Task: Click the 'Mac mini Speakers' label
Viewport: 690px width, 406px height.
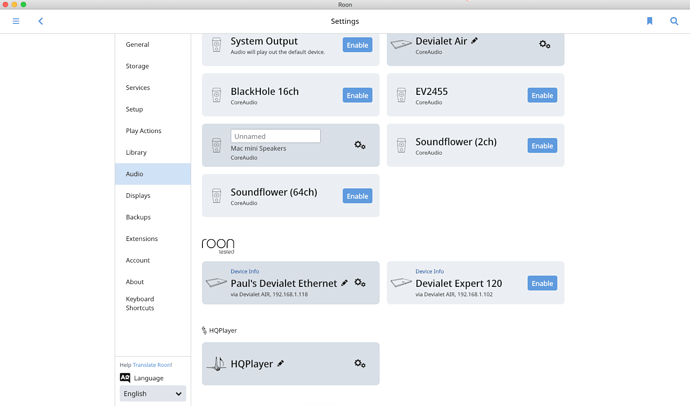Action: (x=258, y=148)
